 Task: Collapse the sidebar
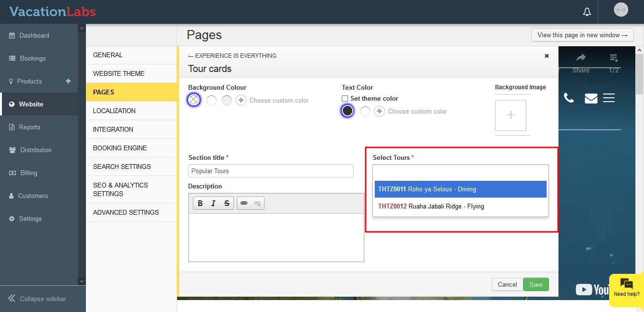click(x=37, y=299)
